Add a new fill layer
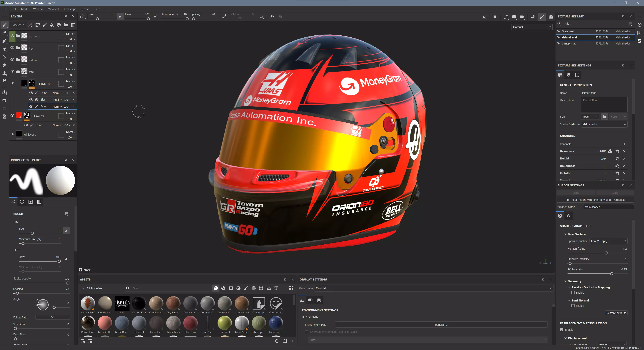This screenshot has width=644, height=350. [x=51, y=25]
